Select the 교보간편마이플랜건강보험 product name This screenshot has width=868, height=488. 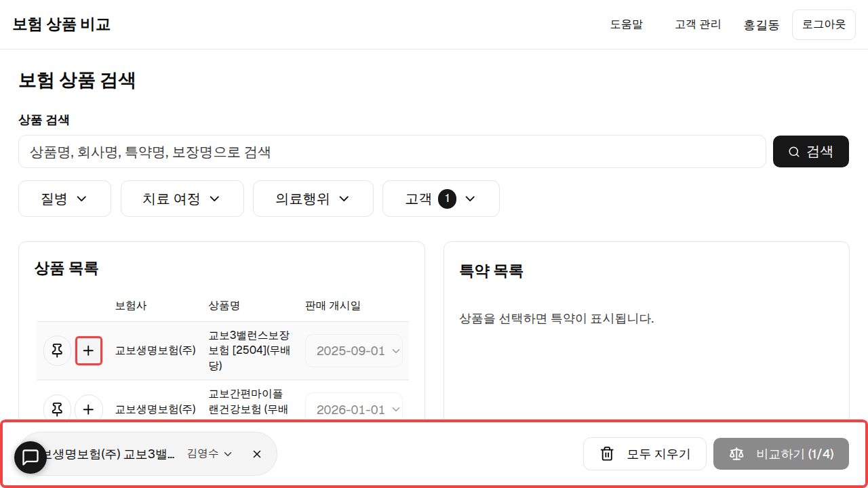pyautogui.click(x=250, y=403)
